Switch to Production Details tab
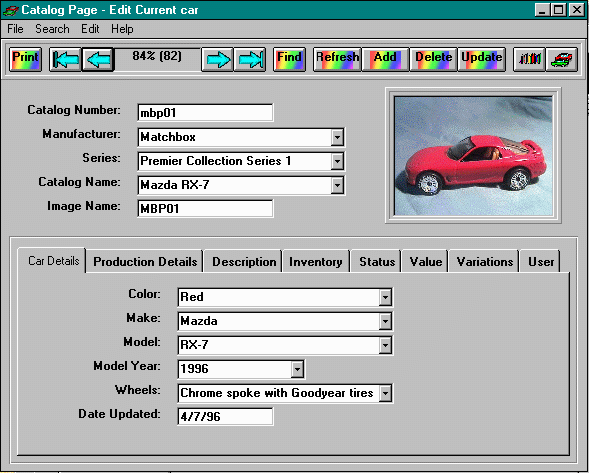The width and height of the screenshot is (589, 473). click(x=145, y=261)
